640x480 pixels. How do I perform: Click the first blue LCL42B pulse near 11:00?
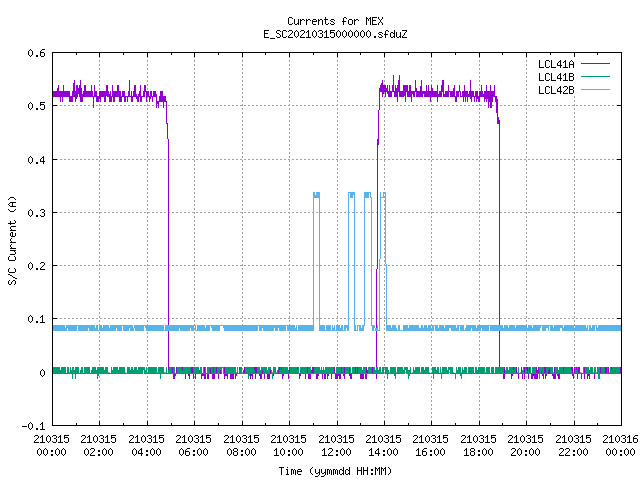click(316, 261)
